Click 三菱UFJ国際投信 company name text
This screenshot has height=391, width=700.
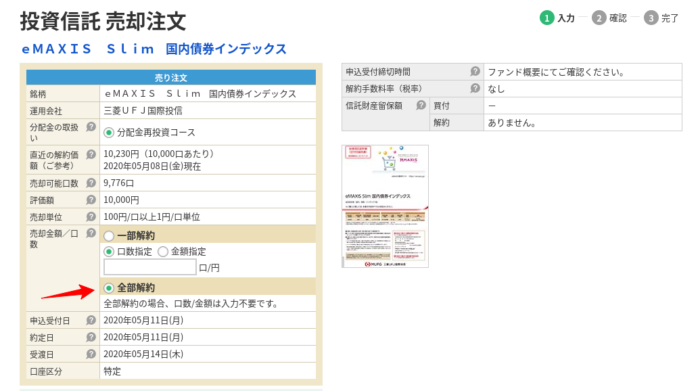click(x=143, y=111)
